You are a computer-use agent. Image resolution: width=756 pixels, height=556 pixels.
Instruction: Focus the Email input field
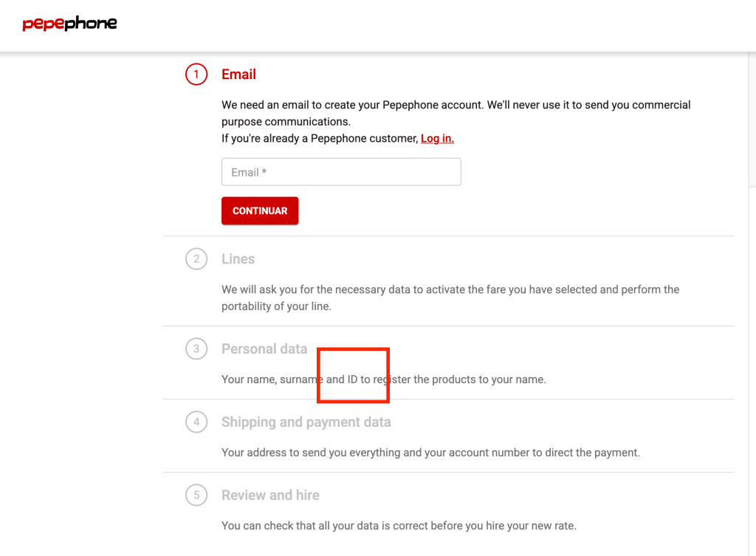pos(341,172)
